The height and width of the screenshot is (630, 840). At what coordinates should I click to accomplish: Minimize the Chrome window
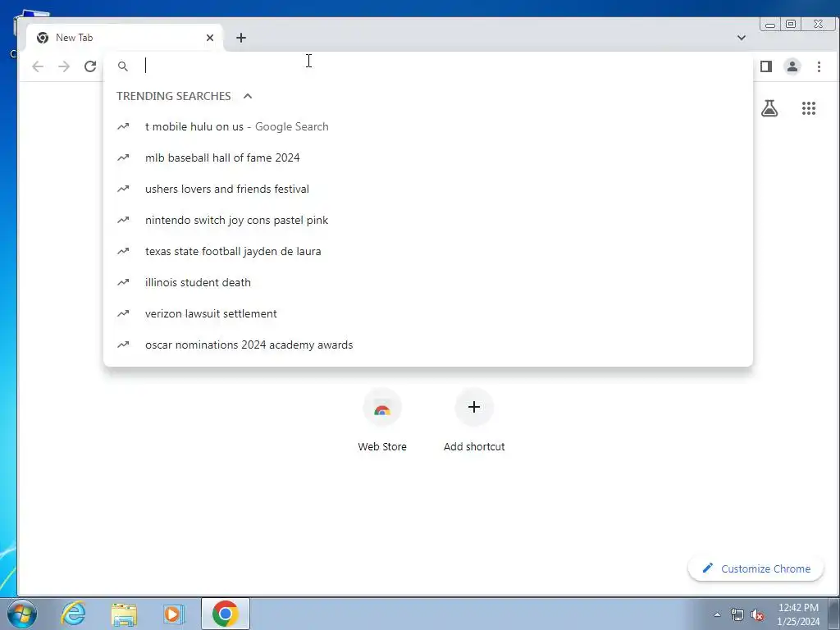tap(769, 24)
